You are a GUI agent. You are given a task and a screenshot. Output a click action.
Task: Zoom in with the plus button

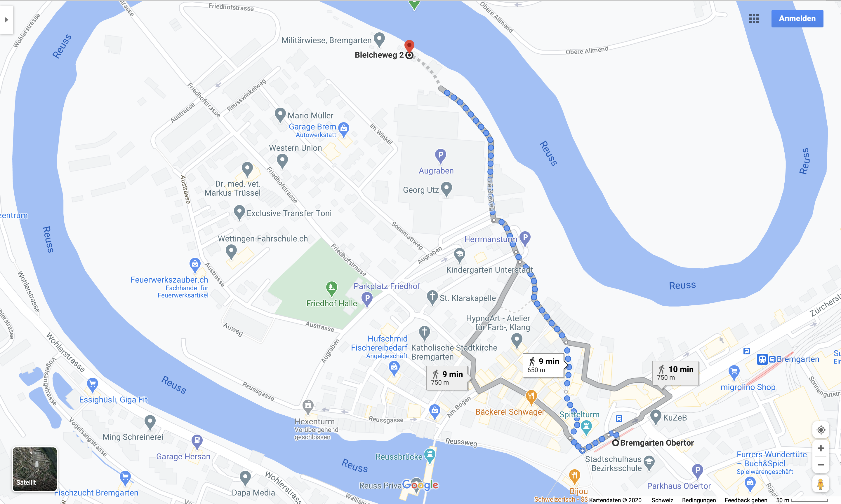821,448
